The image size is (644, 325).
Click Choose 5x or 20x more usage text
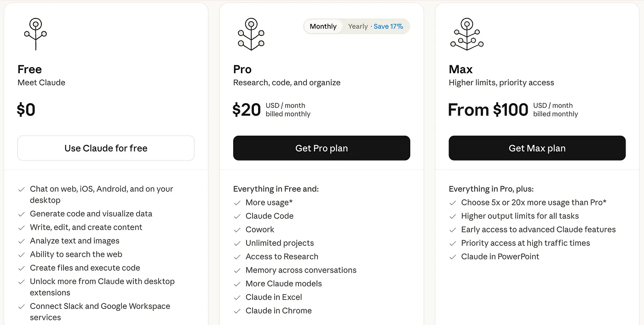(534, 203)
